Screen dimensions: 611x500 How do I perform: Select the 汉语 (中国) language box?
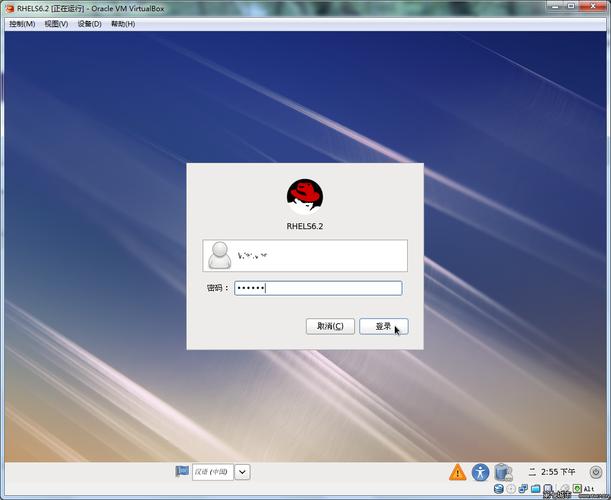(212, 472)
